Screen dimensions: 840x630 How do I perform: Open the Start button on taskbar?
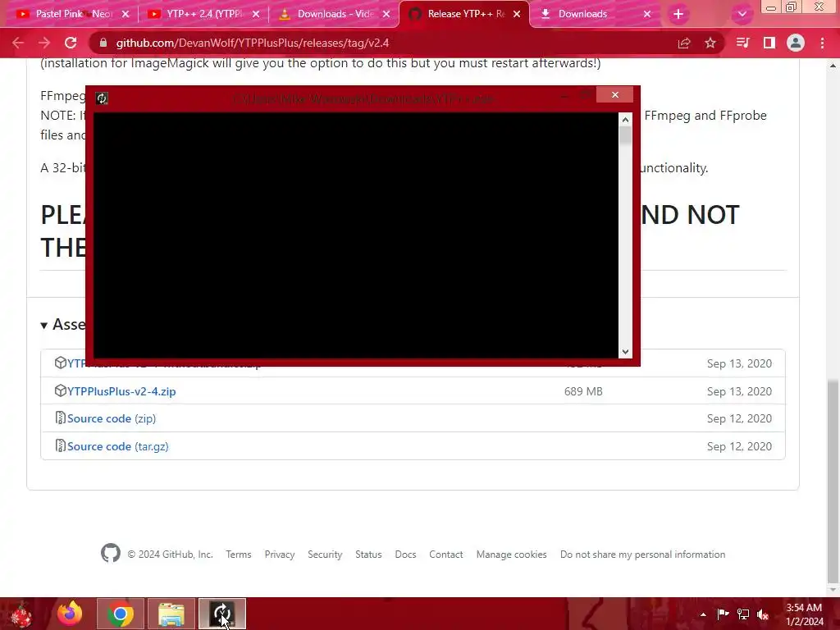click(21, 614)
